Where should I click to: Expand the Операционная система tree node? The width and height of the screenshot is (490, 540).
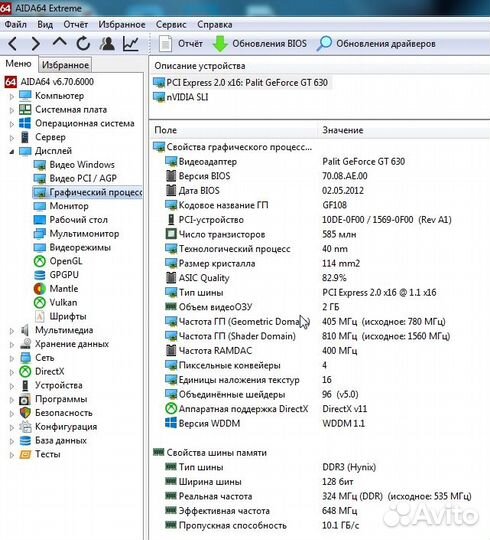[12, 124]
